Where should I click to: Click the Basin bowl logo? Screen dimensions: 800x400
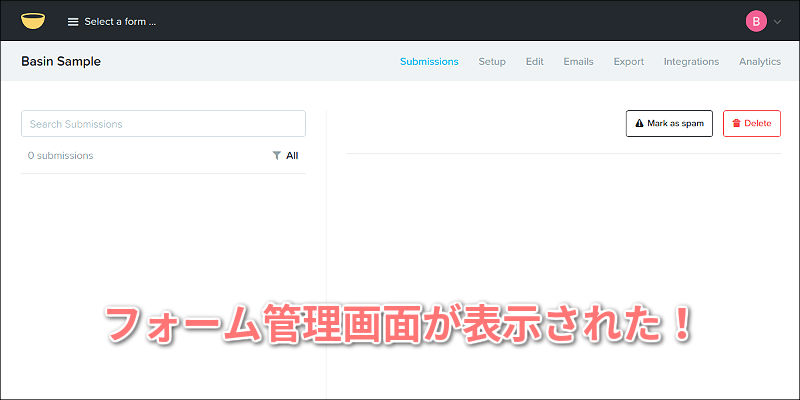coord(33,21)
